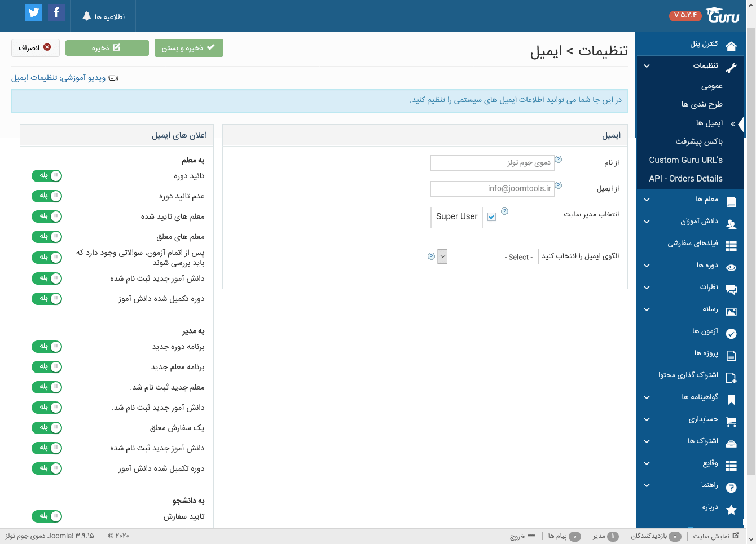Viewport: 756px width, 544px height.
Task: Open the Twitter icon link
Action: pos(34,12)
